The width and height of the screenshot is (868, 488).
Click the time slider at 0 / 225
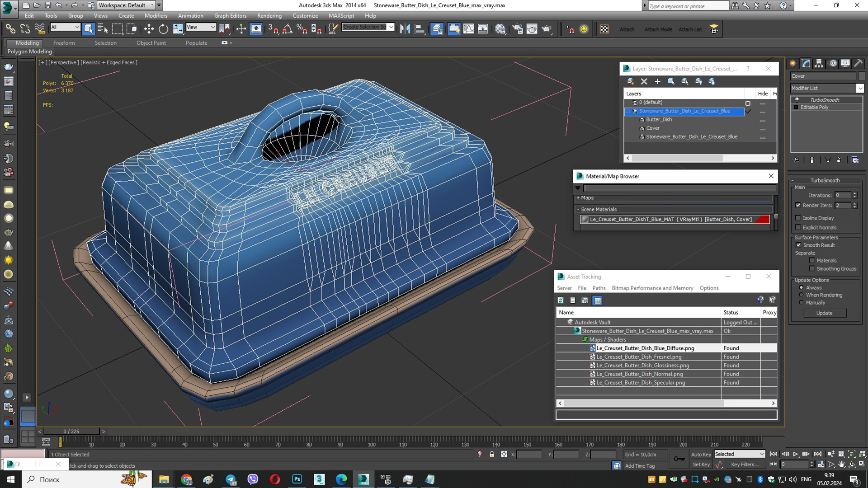71,432
